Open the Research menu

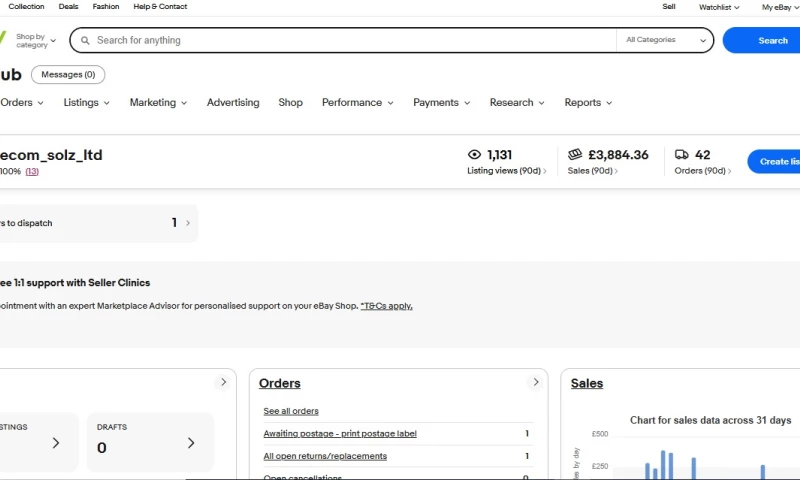(x=517, y=103)
